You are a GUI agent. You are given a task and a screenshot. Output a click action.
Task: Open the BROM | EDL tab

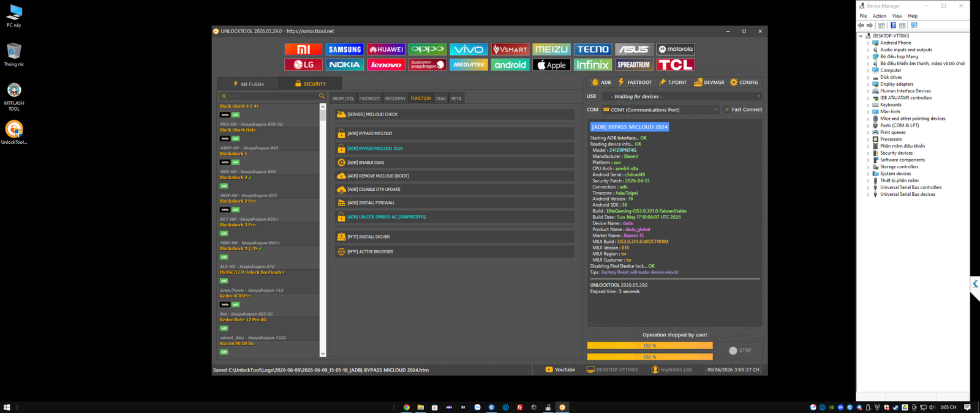343,99
